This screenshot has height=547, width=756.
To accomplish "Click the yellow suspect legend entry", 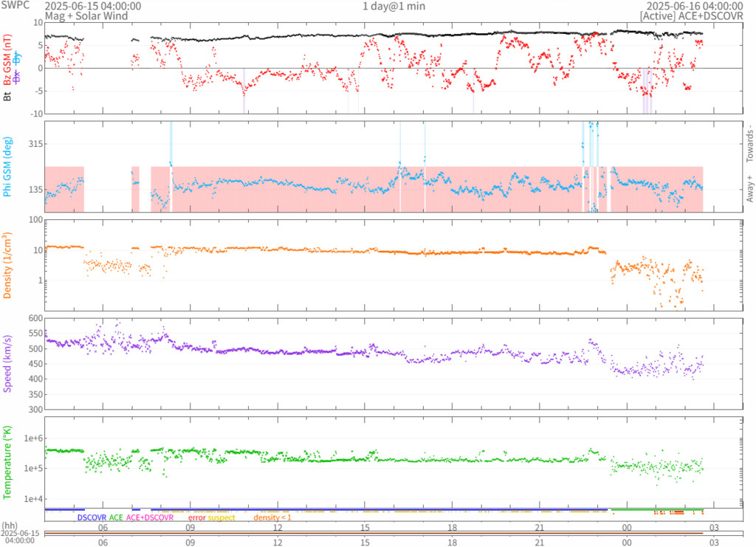I will (221, 517).
